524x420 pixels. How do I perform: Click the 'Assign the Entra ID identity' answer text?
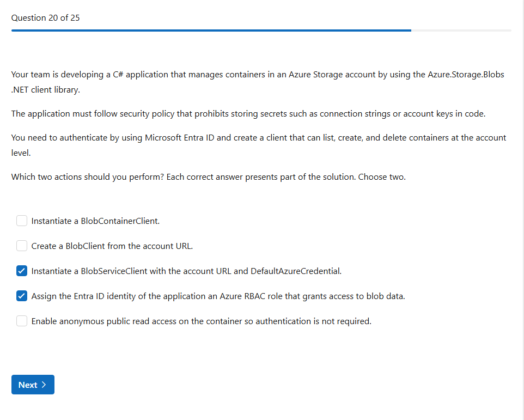(218, 296)
